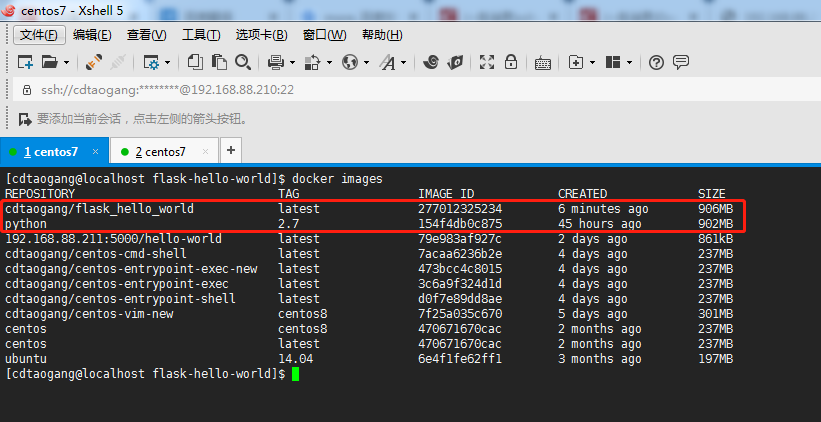Click the Paste clipboard icon

(219, 62)
